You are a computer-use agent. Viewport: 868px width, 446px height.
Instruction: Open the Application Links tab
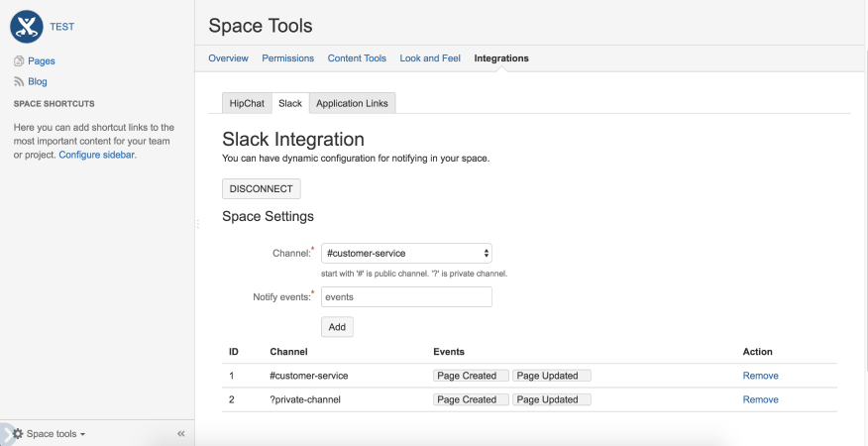tap(352, 103)
